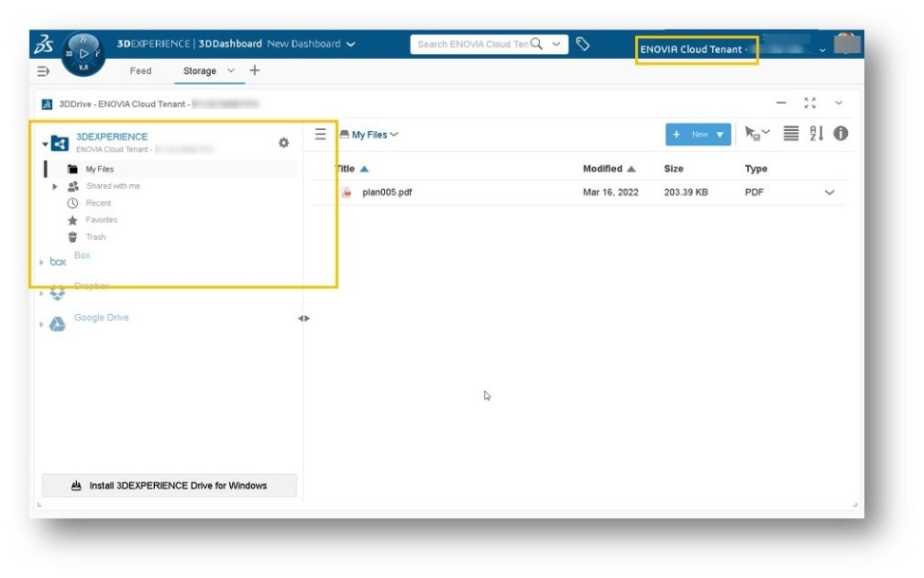This screenshot has width=924, height=578.
Task: Sort by the Size column
Action: 674,169
